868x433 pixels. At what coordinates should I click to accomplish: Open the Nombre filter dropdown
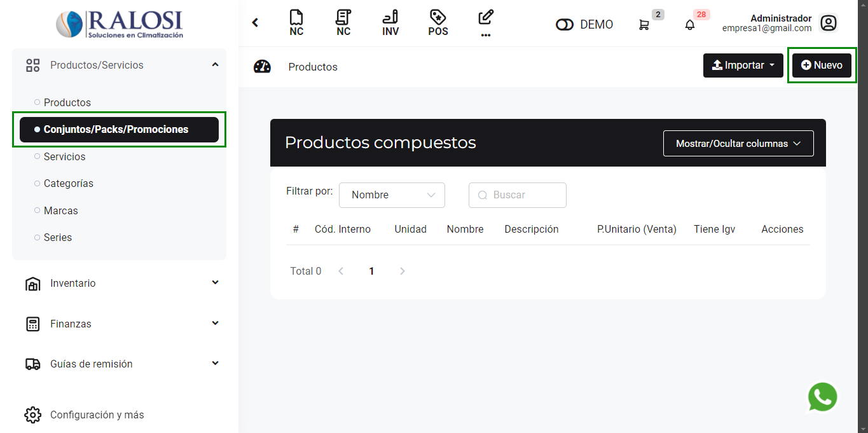tap(392, 195)
